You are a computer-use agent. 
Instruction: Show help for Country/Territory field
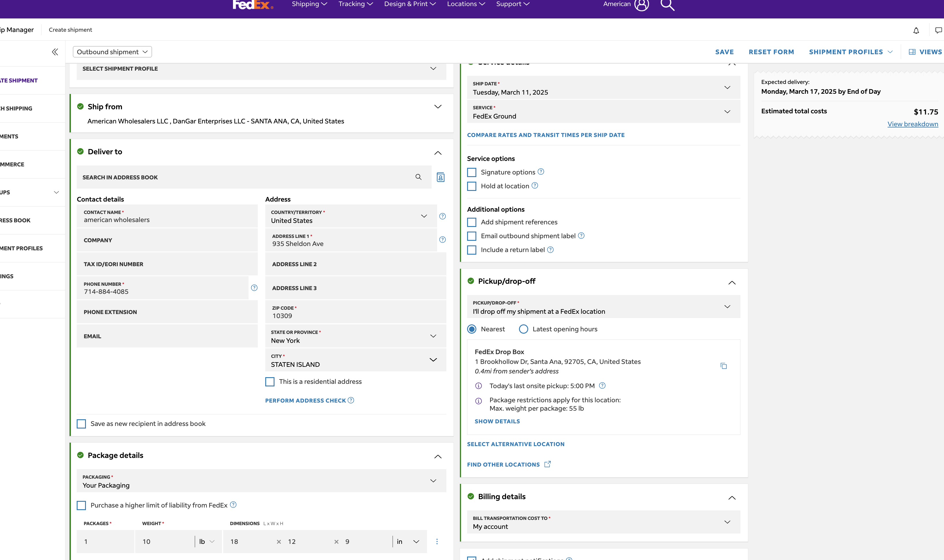(x=443, y=216)
